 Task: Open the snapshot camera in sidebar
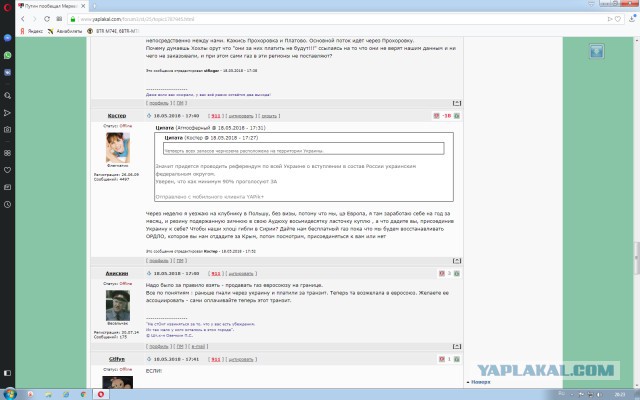click(7, 130)
